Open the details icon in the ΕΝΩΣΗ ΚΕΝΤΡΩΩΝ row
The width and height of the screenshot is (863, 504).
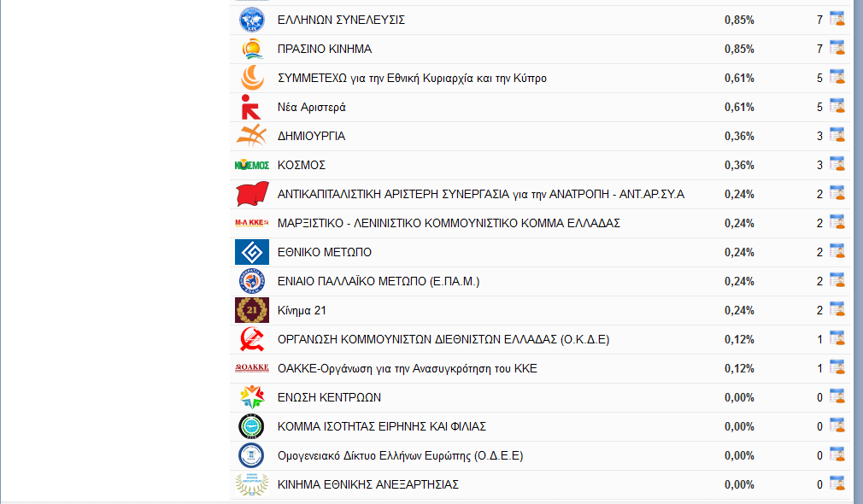[837, 397]
